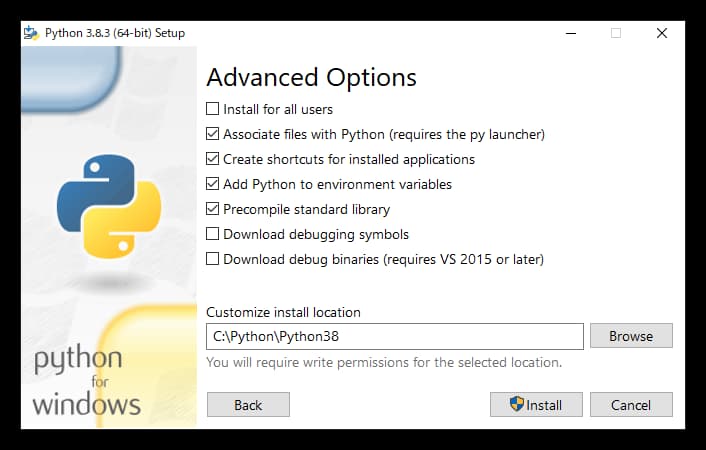The image size is (706, 450).
Task: Toggle Add Python to environment variables
Action: (x=213, y=184)
